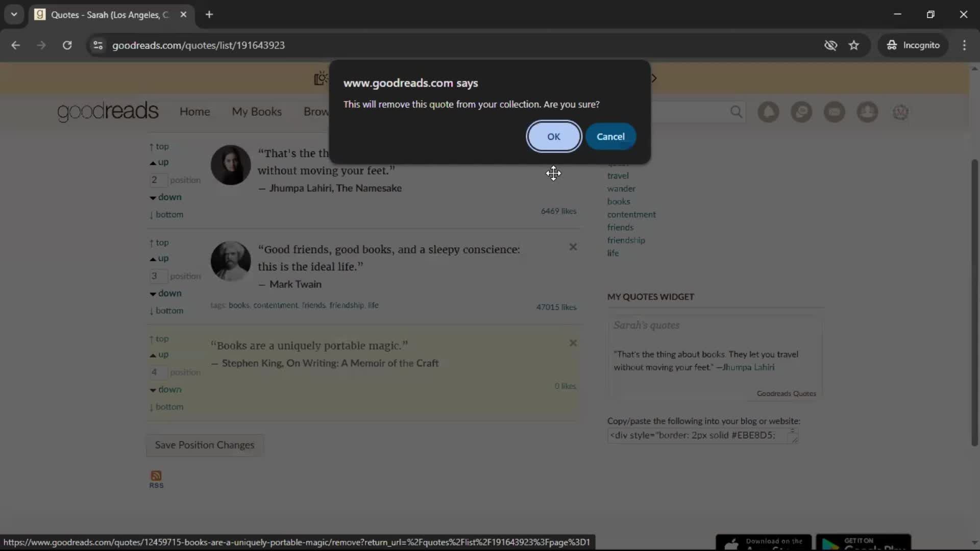Send Jhumpa Lahiri quote to bottom

tap(166, 215)
